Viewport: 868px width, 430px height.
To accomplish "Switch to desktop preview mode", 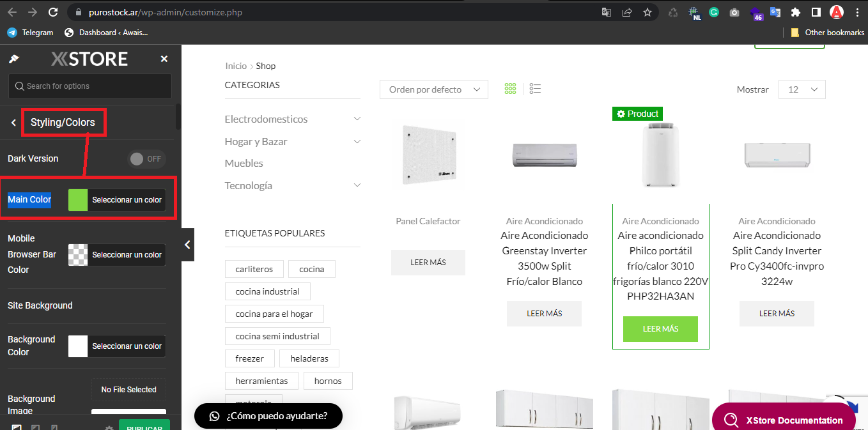I will tap(17, 428).
